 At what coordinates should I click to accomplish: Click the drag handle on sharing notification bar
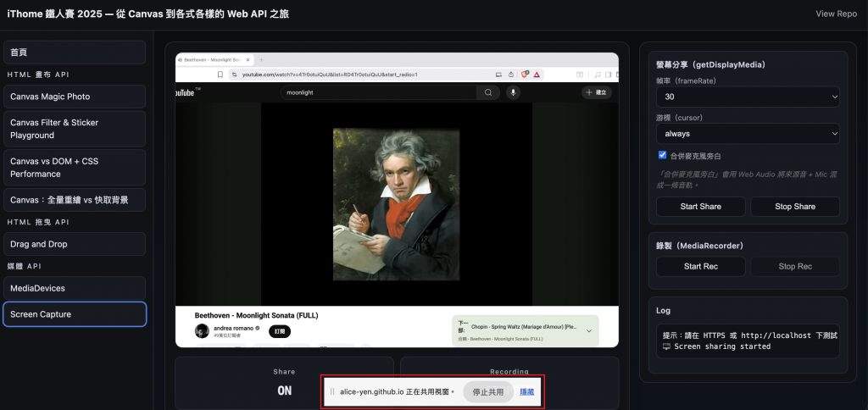pos(332,391)
